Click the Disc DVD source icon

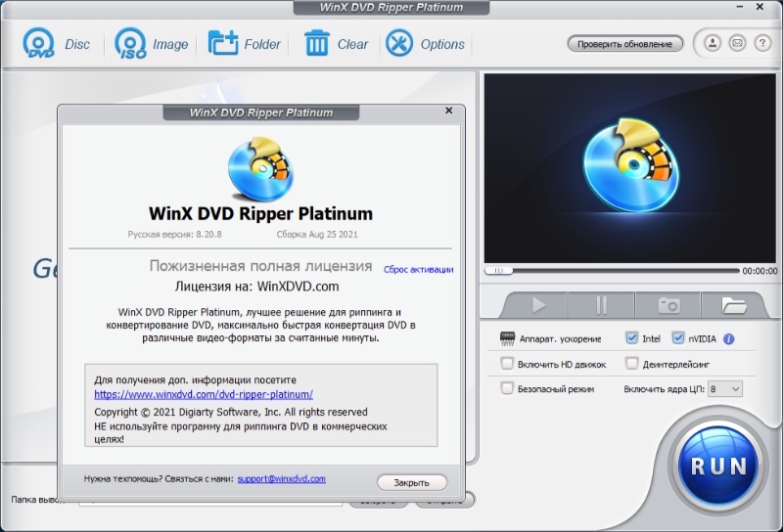tap(40, 44)
